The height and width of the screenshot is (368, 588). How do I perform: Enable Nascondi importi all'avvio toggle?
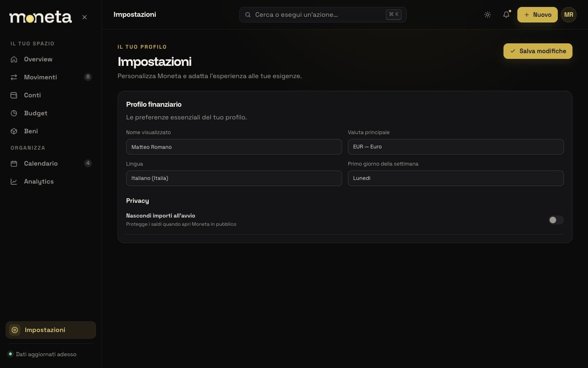click(556, 220)
